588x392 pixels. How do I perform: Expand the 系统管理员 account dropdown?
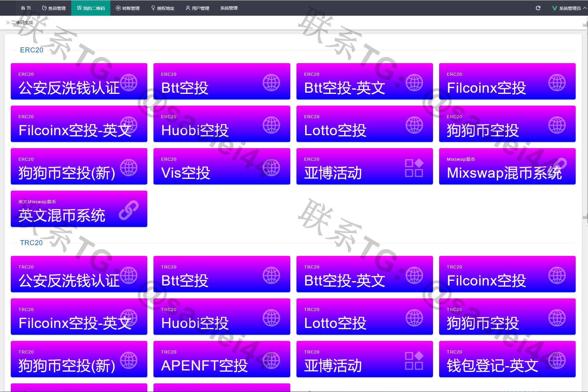(570, 8)
